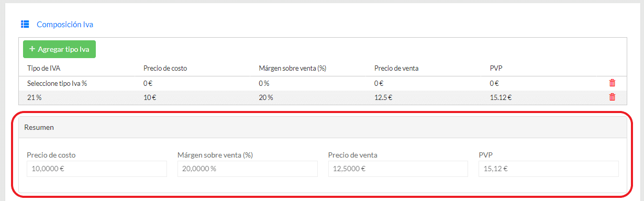Click the 20 % margin cell

pos(266,97)
